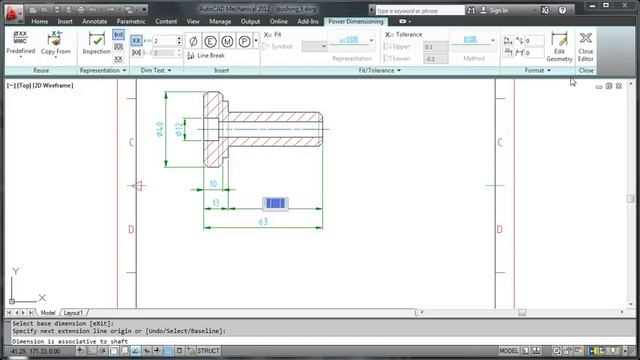The width and height of the screenshot is (640, 360).
Task: Insert the circled P projected symbol
Action: 244,41
